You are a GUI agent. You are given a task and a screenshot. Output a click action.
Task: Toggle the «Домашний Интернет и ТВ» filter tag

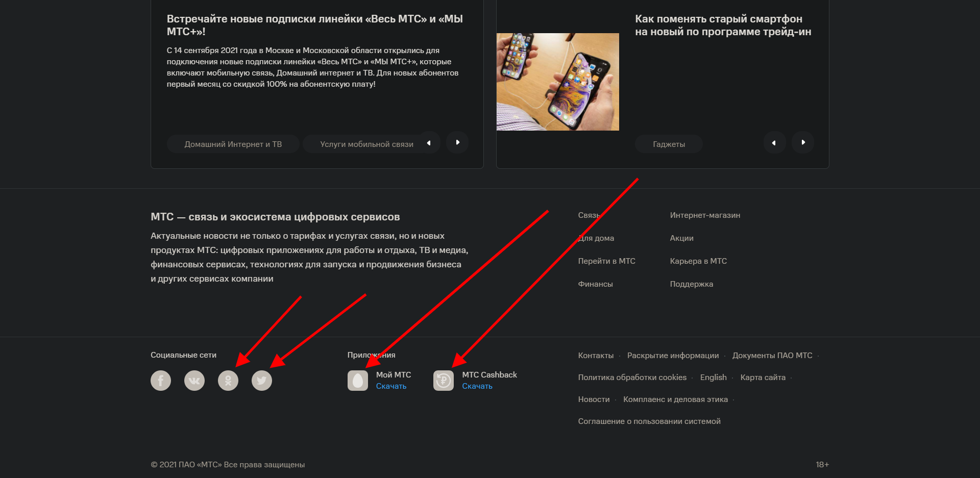pyautogui.click(x=233, y=143)
